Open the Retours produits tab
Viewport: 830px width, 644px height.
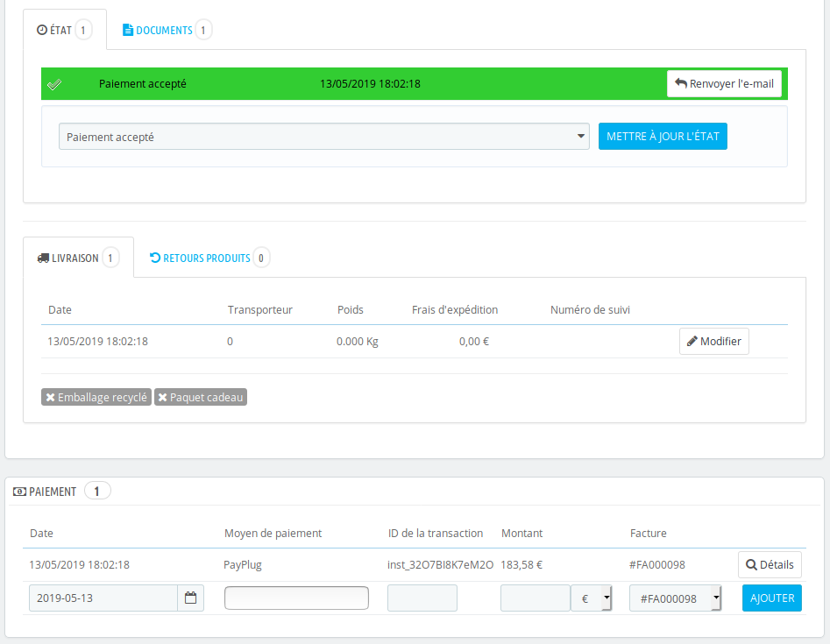(x=207, y=258)
